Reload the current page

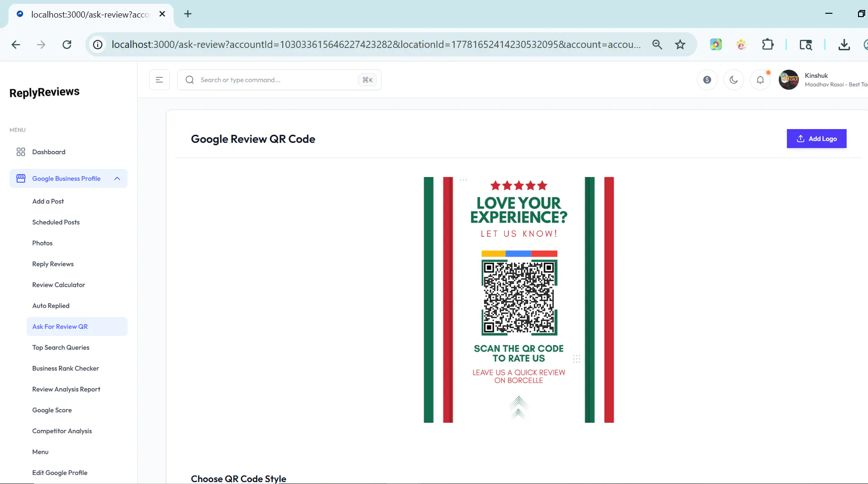[67, 45]
